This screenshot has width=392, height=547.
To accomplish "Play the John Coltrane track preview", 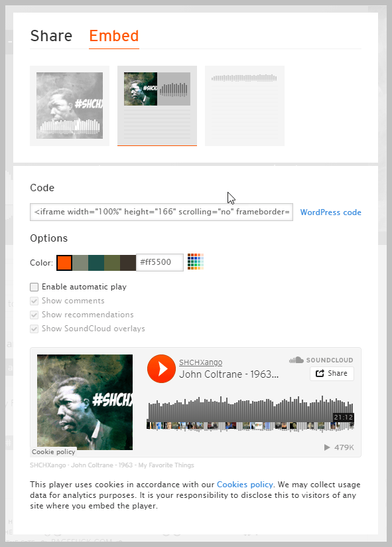I will pyautogui.click(x=161, y=368).
